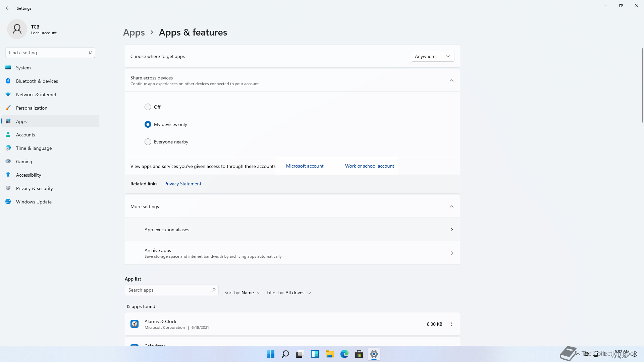Open three-dot menu for Alarms & Clock

click(x=451, y=324)
